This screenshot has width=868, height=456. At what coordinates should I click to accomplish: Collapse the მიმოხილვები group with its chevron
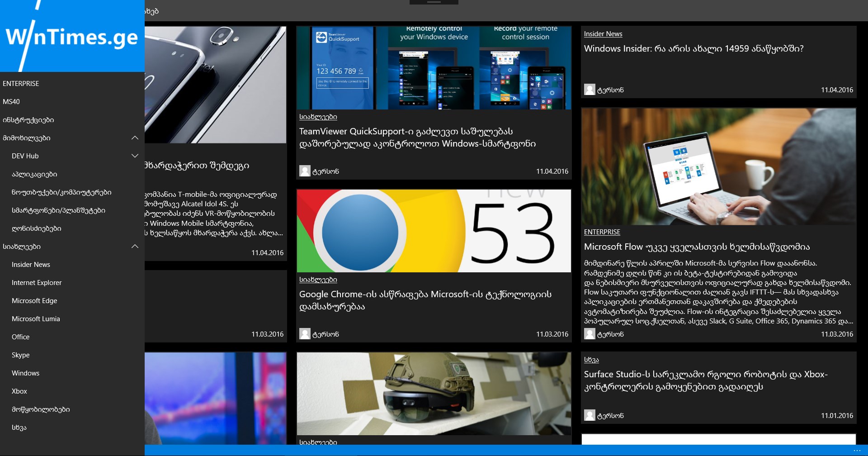pos(135,138)
